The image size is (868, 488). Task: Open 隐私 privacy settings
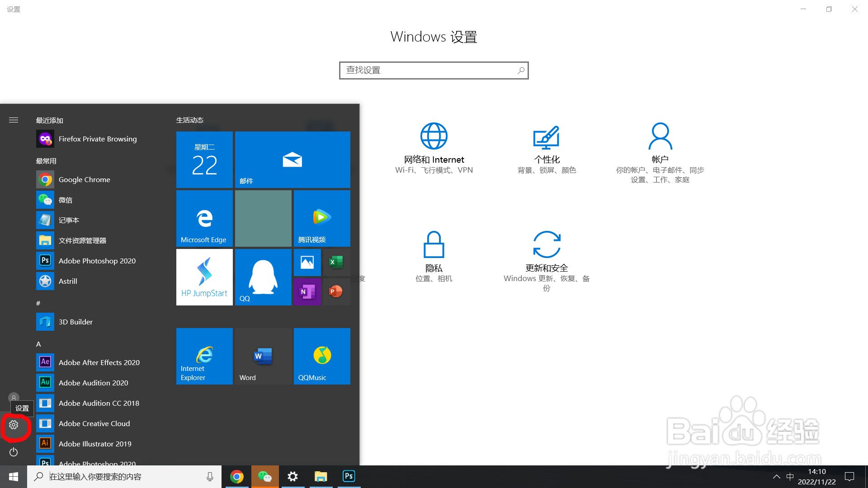tap(434, 257)
